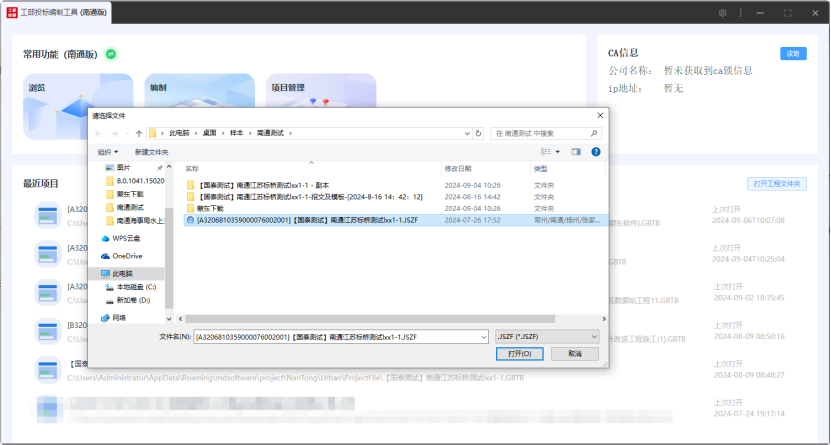831x445 pixels.
Task: Click the settings gear in title bar
Action: (722, 13)
